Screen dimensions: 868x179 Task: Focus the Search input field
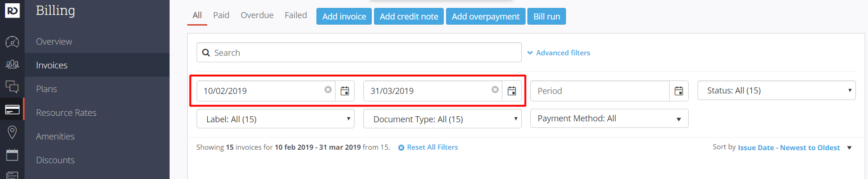click(x=359, y=53)
